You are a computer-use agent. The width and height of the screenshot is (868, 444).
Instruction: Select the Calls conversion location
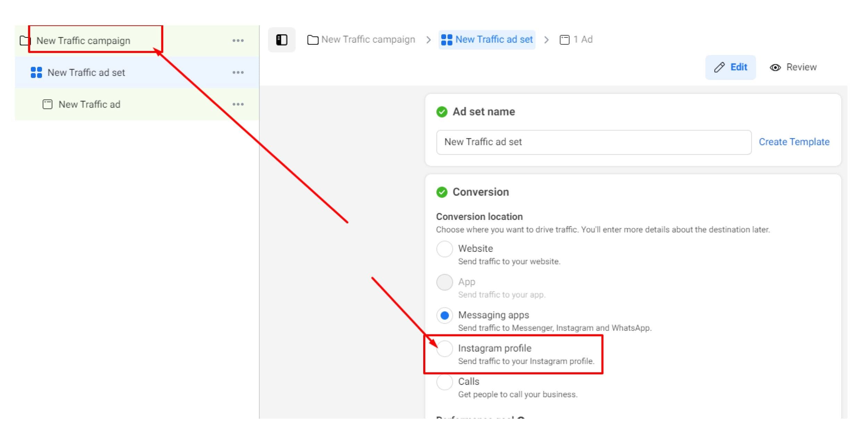click(x=444, y=382)
